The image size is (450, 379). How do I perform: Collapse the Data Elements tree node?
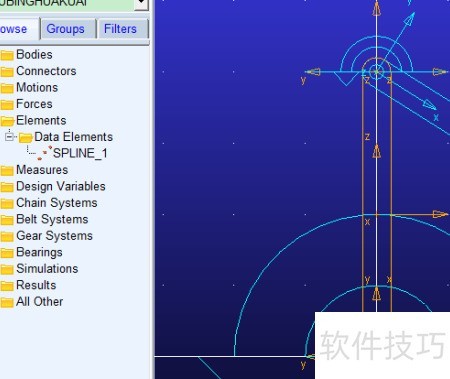[9, 137]
